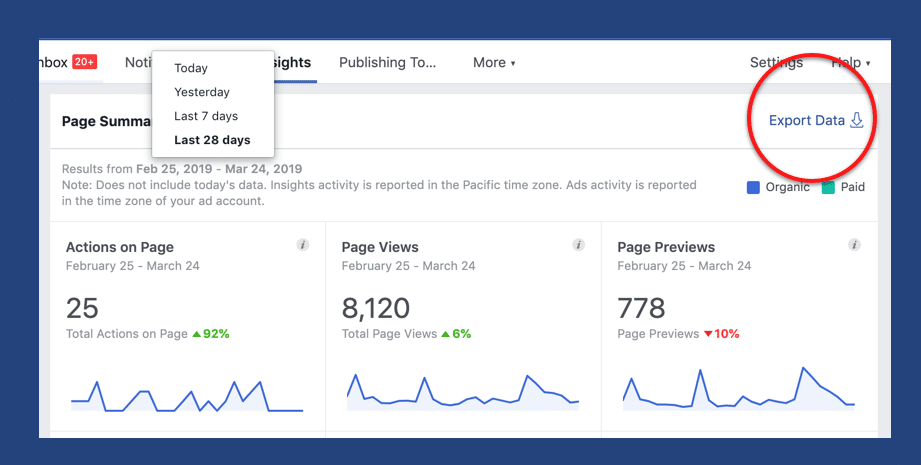
Task: Click the teal Paid legend swatch
Action: click(x=828, y=187)
